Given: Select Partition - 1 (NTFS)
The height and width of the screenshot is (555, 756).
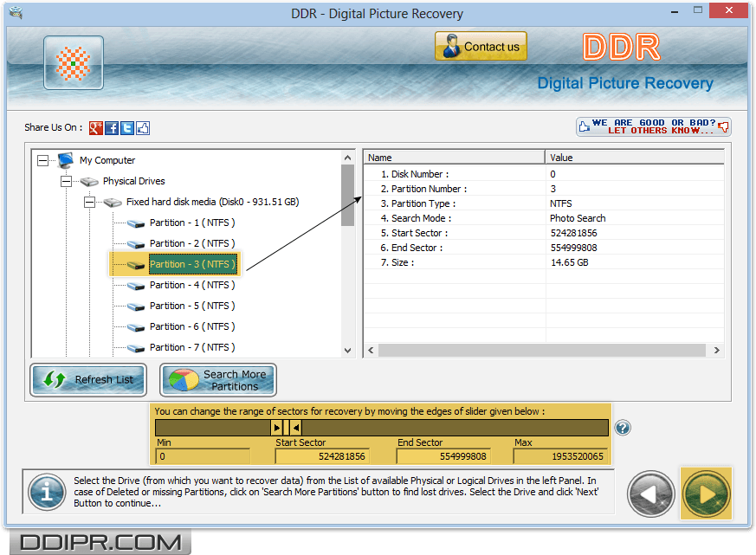Looking at the screenshot, I should [192, 223].
